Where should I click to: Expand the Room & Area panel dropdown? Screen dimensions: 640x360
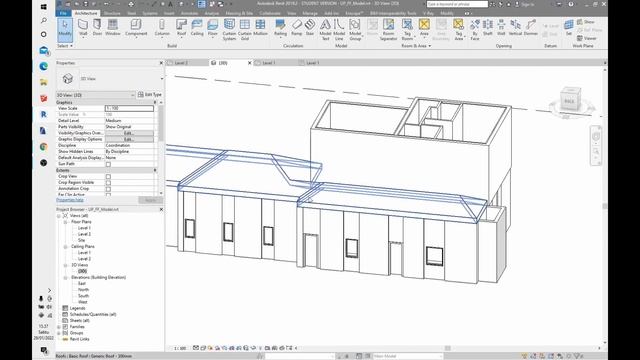416,46
